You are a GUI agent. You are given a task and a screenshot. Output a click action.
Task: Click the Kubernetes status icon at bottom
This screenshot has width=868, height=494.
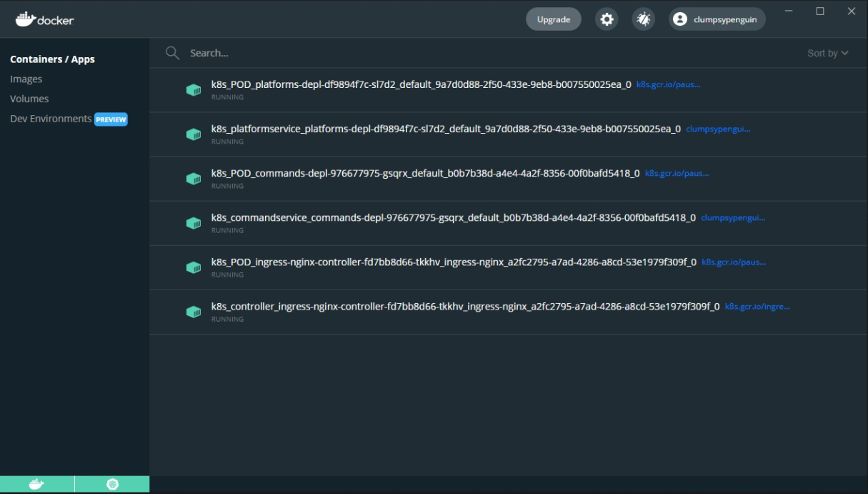112,485
